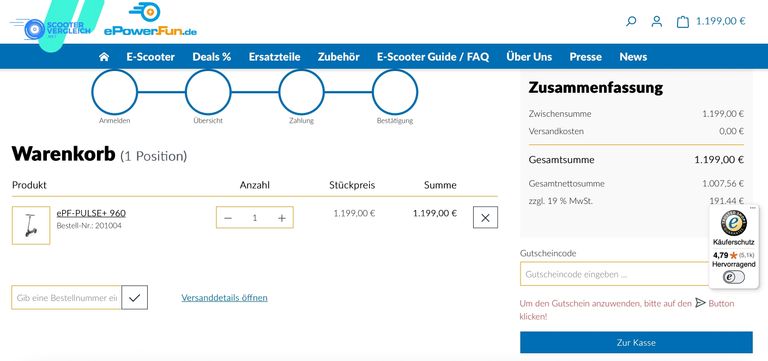Screen dimensions: 768x361
Task: Open the search magnifier icon
Action: [631, 21]
